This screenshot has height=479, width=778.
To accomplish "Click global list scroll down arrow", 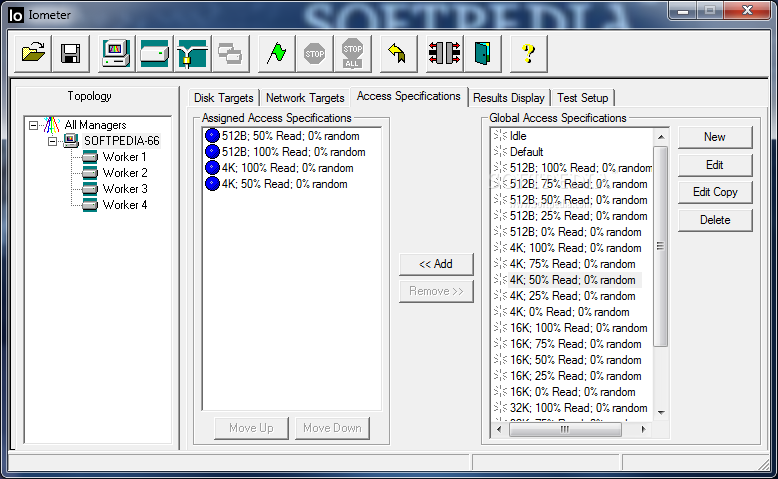I will [661, 412].
